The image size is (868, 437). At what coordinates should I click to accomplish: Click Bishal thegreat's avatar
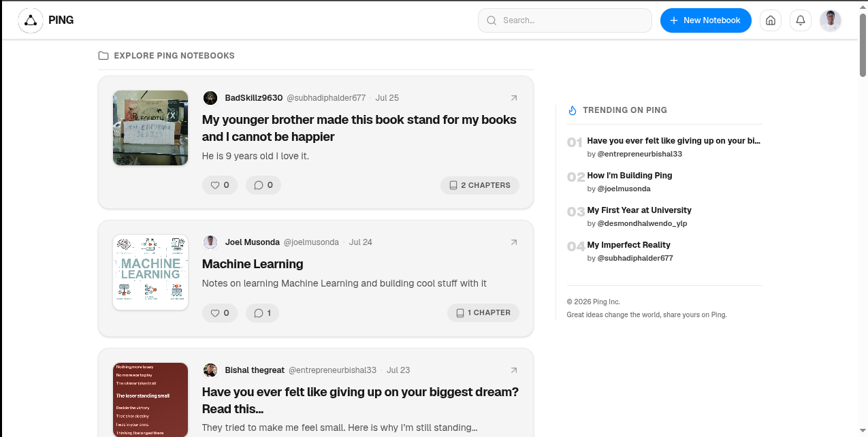pyautogui.click(x=210, y=370)
